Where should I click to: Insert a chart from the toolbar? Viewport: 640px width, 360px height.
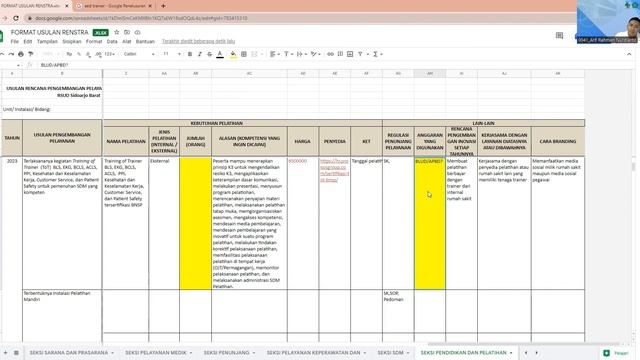(350, 54)
